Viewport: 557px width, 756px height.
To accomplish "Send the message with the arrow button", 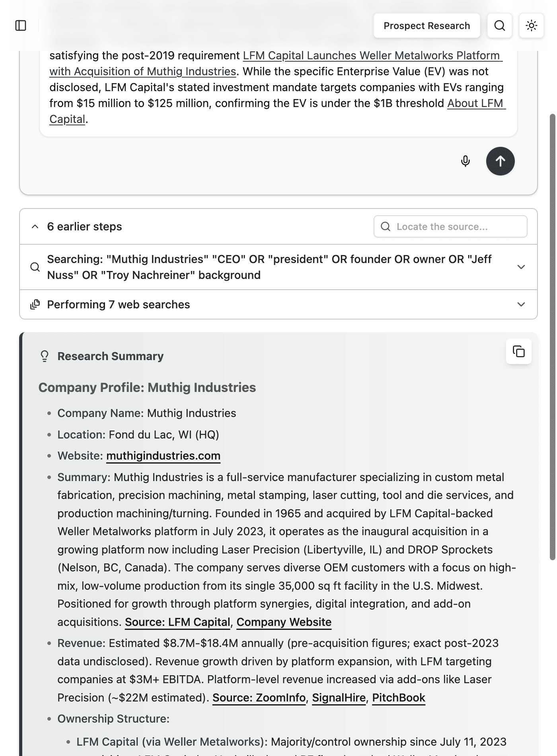I will [x=500, y=161].
